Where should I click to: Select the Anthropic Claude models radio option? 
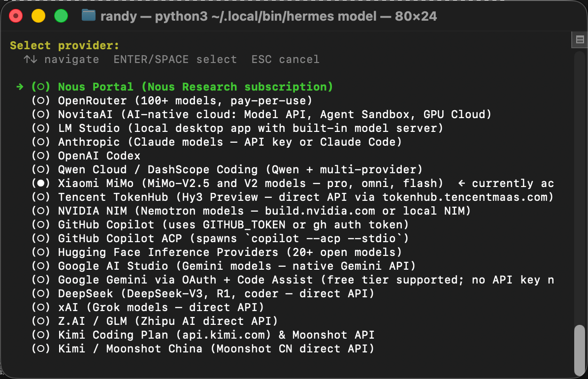click(x=41, y=142)
